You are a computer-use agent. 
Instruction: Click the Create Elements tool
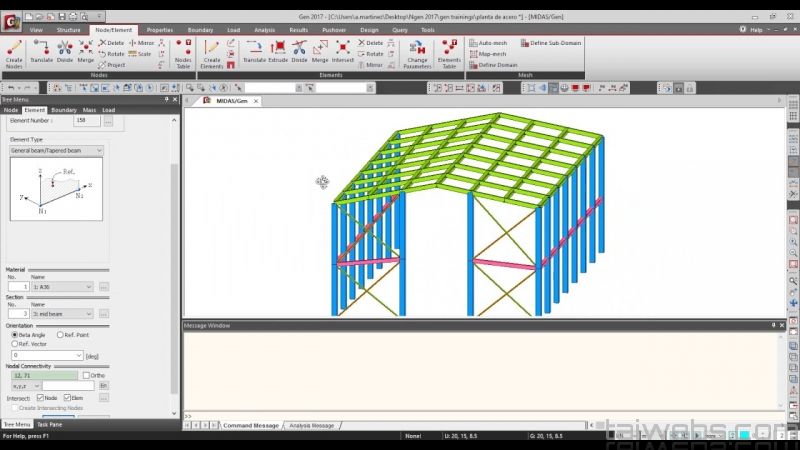pos(212,53)
